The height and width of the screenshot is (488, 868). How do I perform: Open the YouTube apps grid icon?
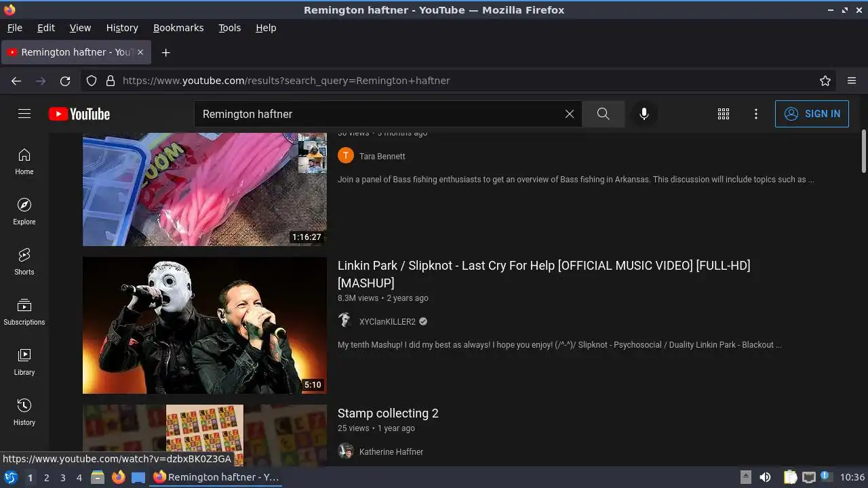click(724, 114)
